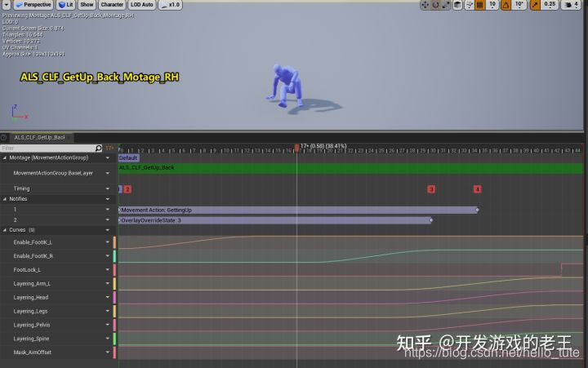Open notify track 1 dropdown
Screen dimensions: 588x368
pyautogui.click(x=108, y=210)
